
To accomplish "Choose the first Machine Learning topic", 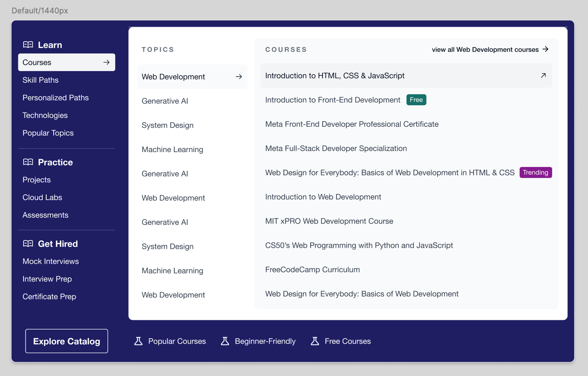I will (x=172, y=150).
